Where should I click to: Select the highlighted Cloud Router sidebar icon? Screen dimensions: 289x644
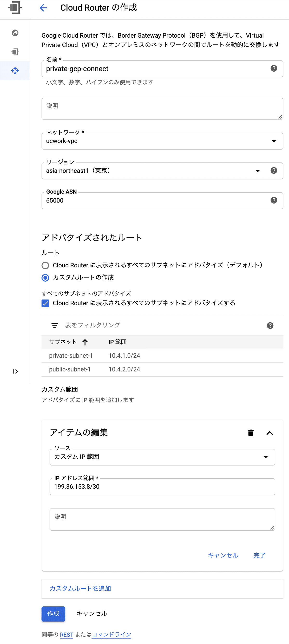click(15, 71)
